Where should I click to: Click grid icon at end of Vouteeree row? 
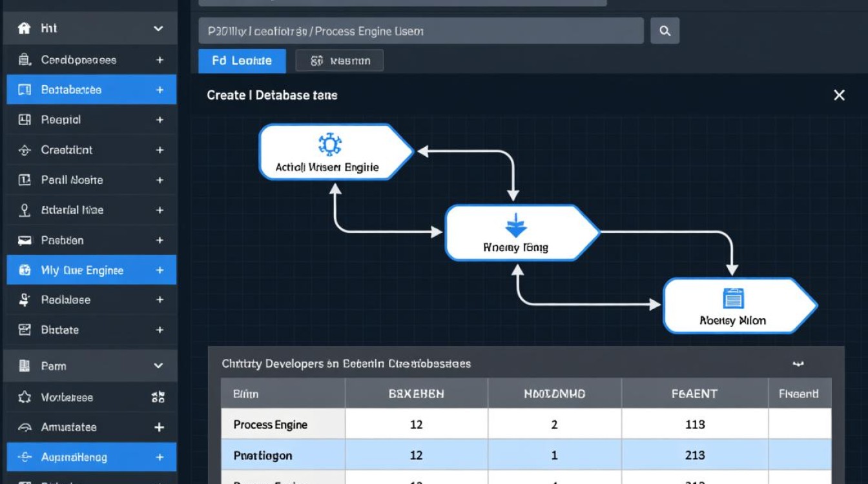(x=158, y=398)
